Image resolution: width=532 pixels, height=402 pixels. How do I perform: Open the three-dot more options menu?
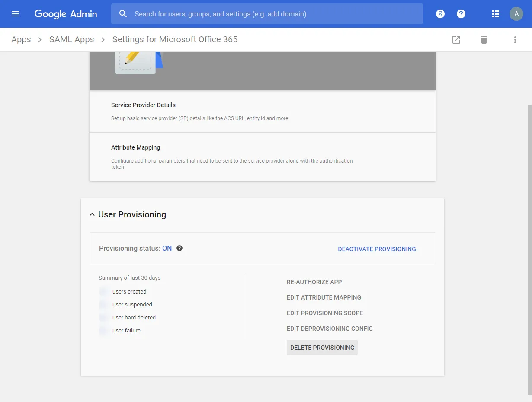tap(515, 40)
